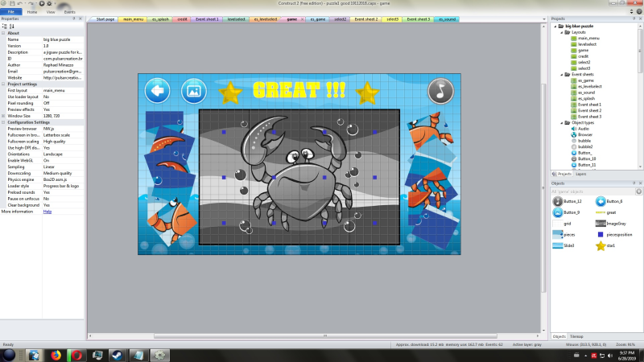Pin the Projects panel

[x=634, y=19]
